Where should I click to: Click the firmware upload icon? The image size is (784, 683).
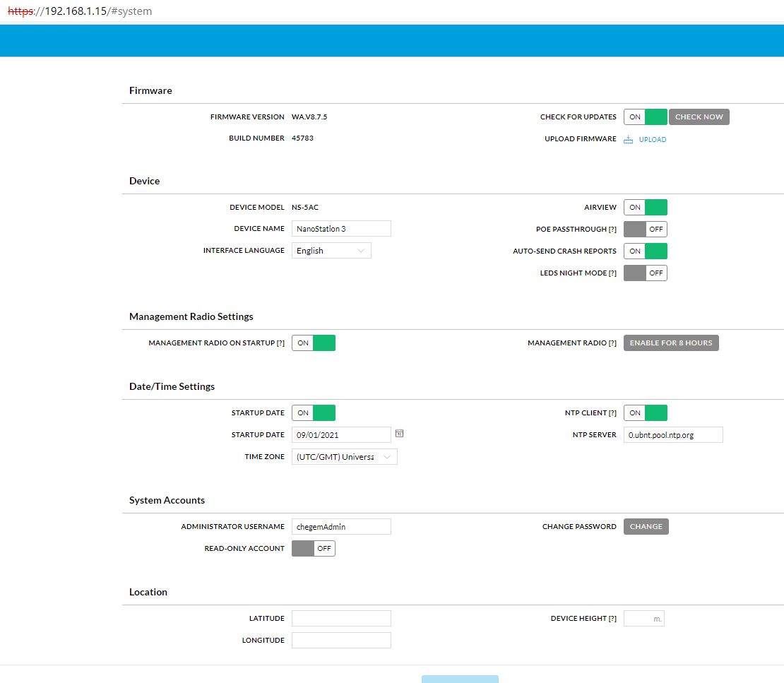click(628, 140)
